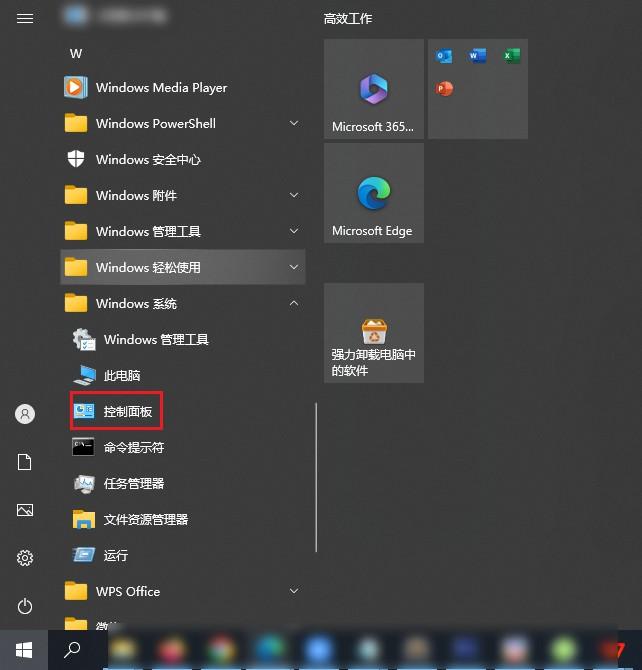Select the Windows Media Player label
Screen dimensions: 642x670
[162, 88]
